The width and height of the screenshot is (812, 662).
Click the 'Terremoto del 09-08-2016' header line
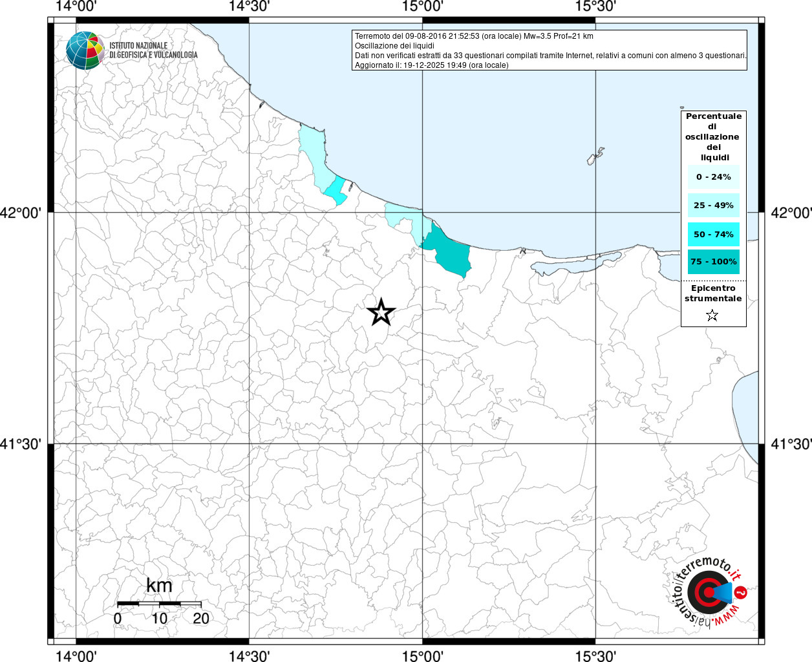coord(474,36)
